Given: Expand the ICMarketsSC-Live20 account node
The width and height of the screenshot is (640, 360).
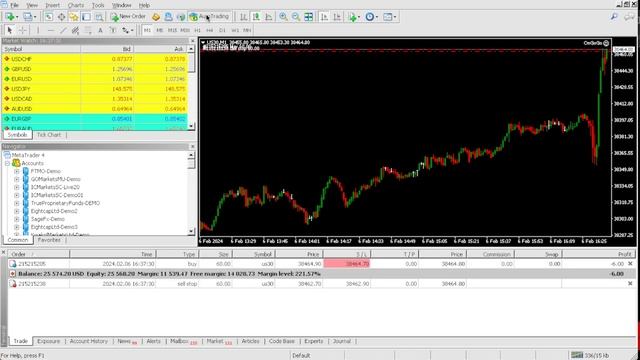Looking at the screenshot, I should point(17,187).
